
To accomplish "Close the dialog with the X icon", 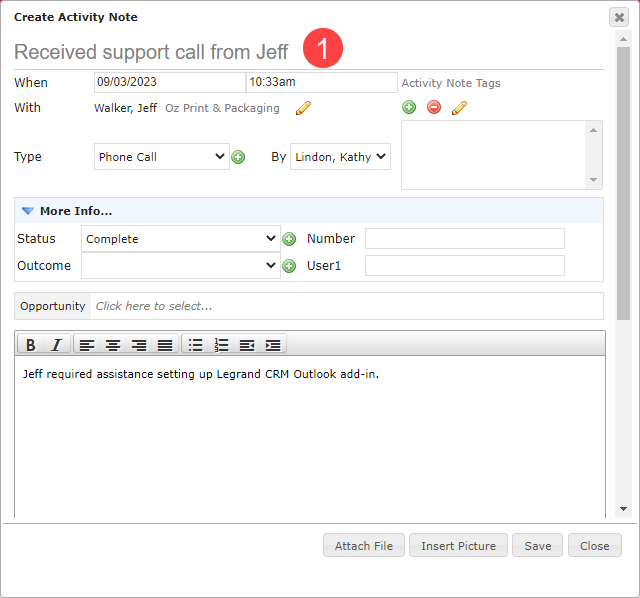I will coord(619,18).
